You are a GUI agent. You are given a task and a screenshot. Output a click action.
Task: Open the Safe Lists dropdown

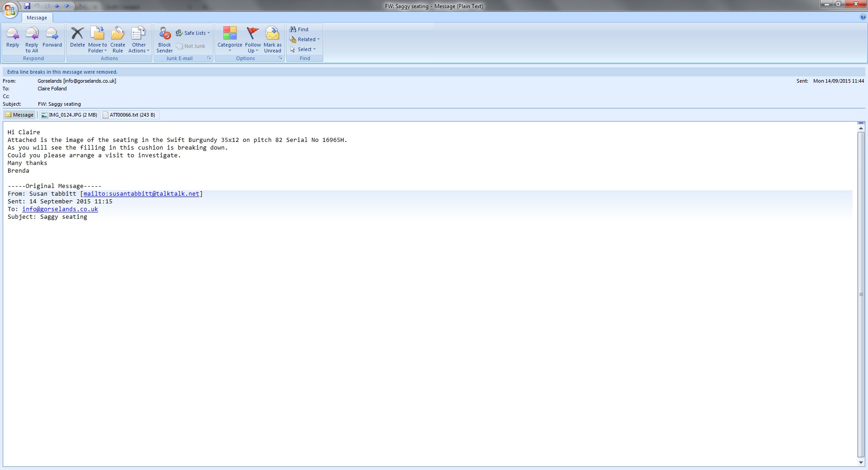(193, 33)
